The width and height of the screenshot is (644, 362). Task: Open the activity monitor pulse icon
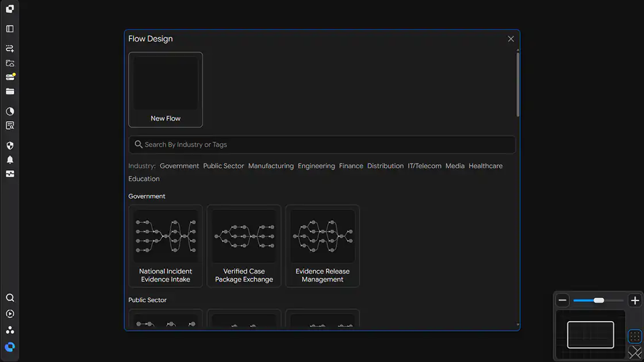pyautogui.click(x=10, y=174)
